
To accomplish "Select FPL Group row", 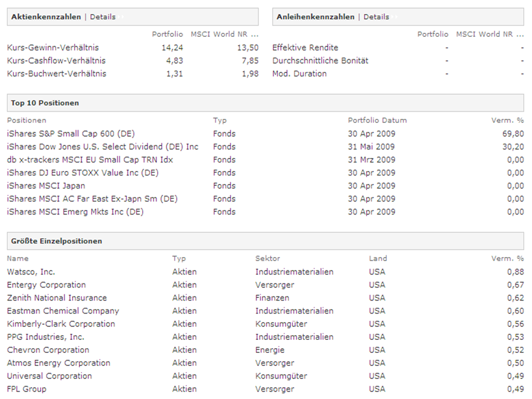I will pyautogui.click(x=265, y=389).
